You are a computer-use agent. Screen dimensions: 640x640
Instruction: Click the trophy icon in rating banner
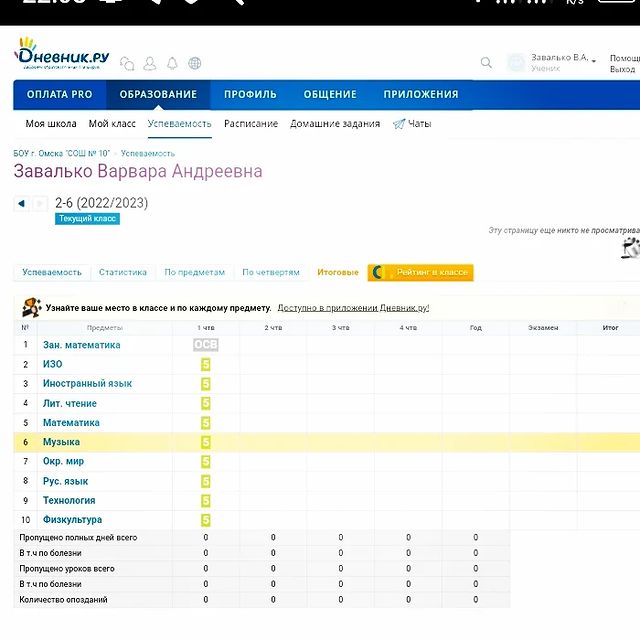click(x=31, y=308)
